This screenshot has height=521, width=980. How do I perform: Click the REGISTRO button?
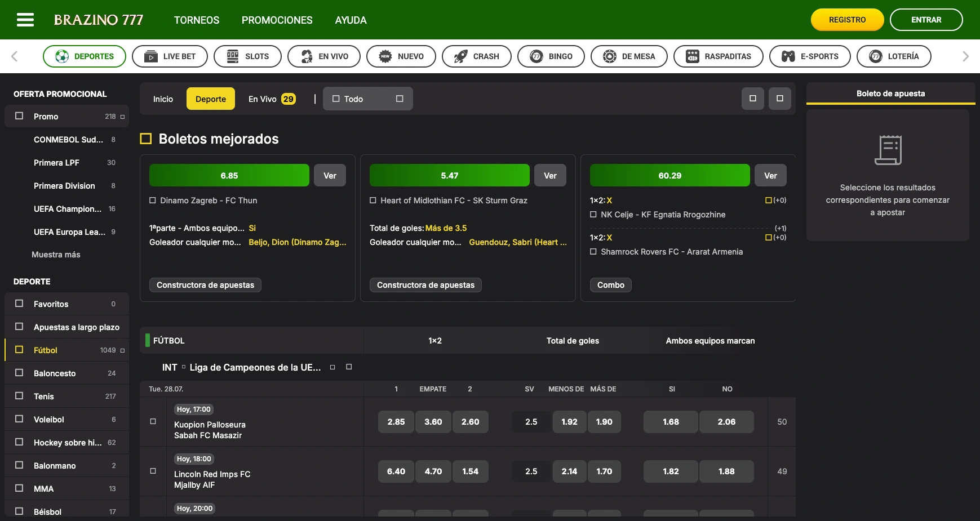pos(847,20)
